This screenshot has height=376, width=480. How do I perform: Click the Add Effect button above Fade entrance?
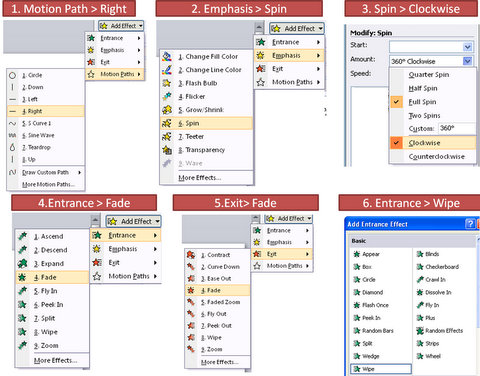133,221
